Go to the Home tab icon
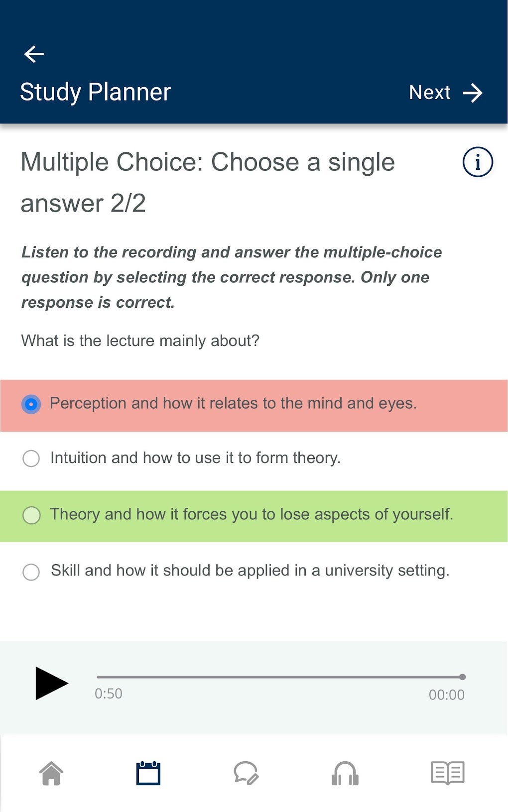Screen dimensions: 508x812 [x=51, y=774]
